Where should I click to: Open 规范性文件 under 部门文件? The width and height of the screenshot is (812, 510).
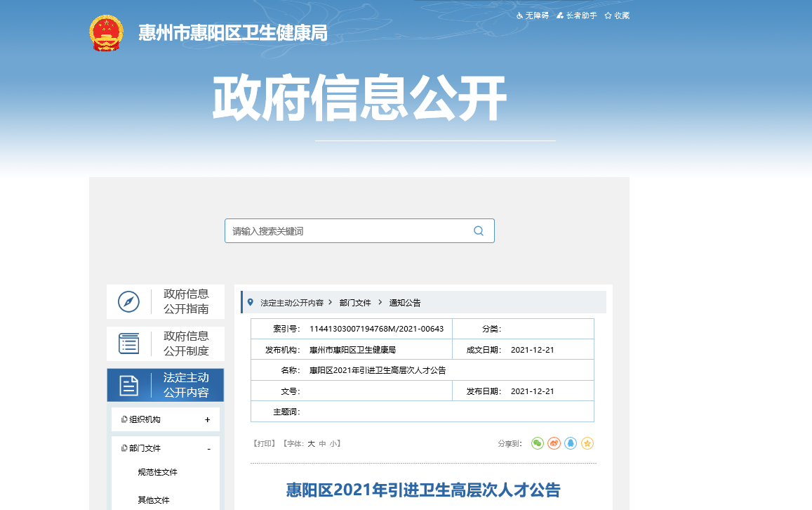click(x=157, y=472)
